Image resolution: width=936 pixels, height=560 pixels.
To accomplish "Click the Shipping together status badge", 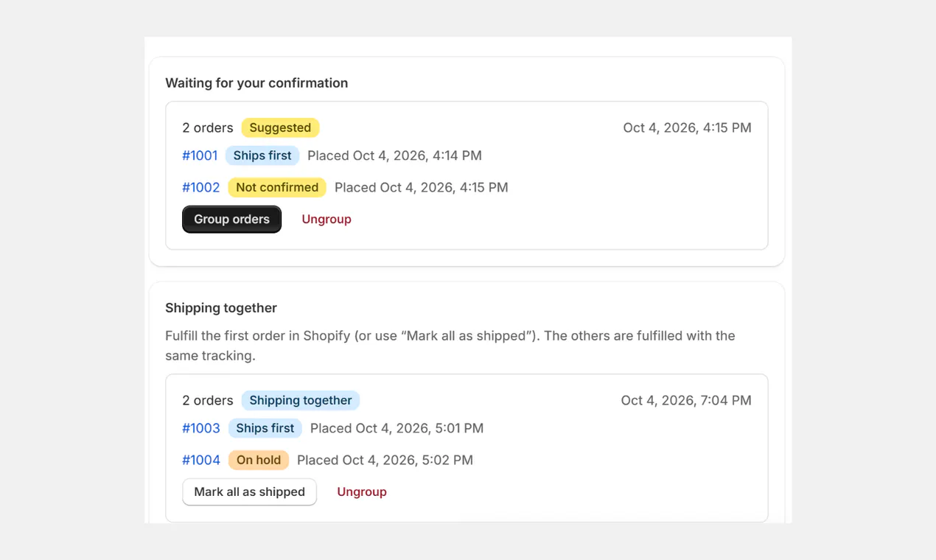I will (301, 400).
